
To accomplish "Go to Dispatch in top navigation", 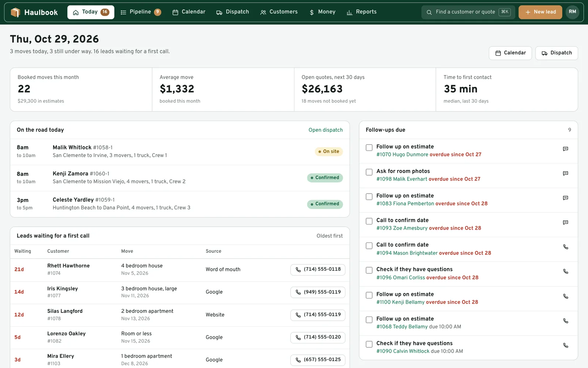I will [233, 12].
